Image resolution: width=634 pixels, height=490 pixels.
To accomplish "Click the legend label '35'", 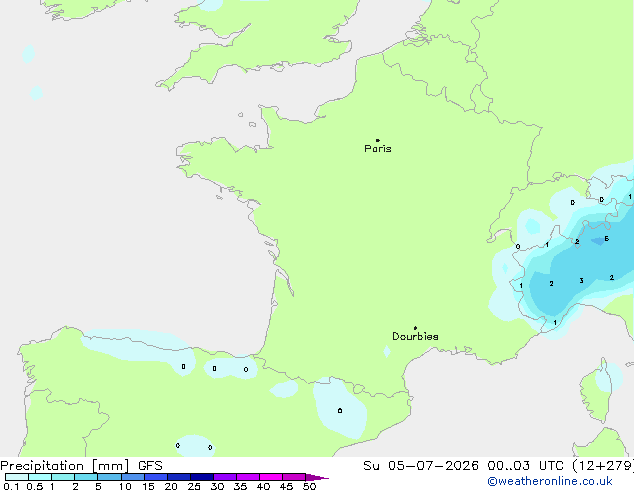I will (x=240, y=486).
